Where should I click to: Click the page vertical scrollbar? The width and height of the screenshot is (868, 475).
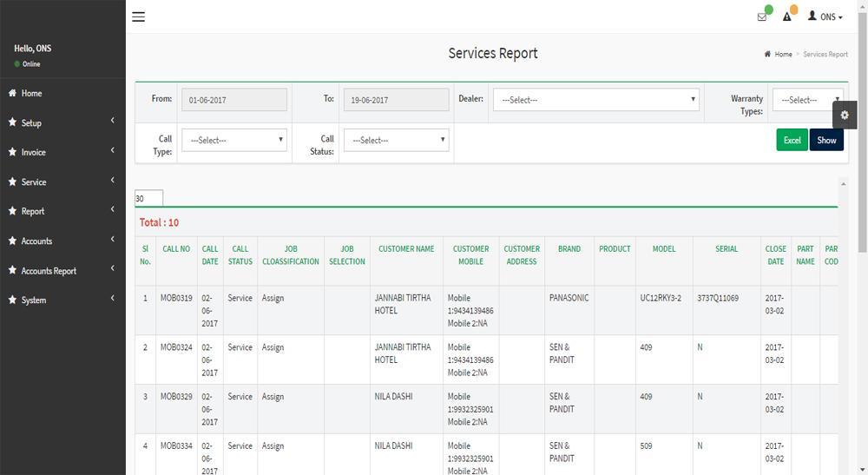[863, 133]
